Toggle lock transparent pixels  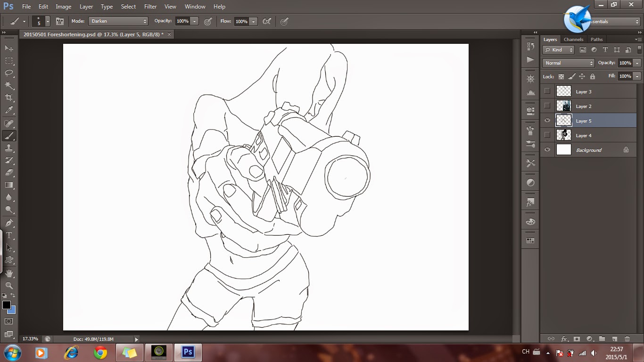coord(561,76)
